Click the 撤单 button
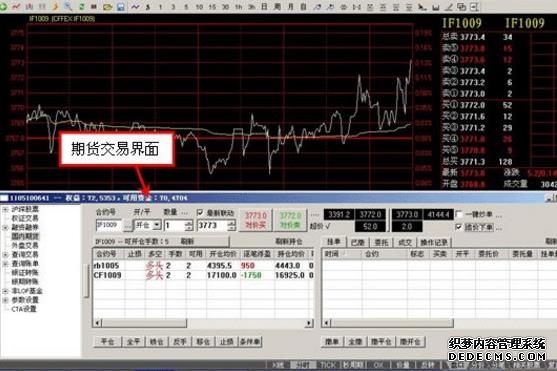 [x=332, y=342]
